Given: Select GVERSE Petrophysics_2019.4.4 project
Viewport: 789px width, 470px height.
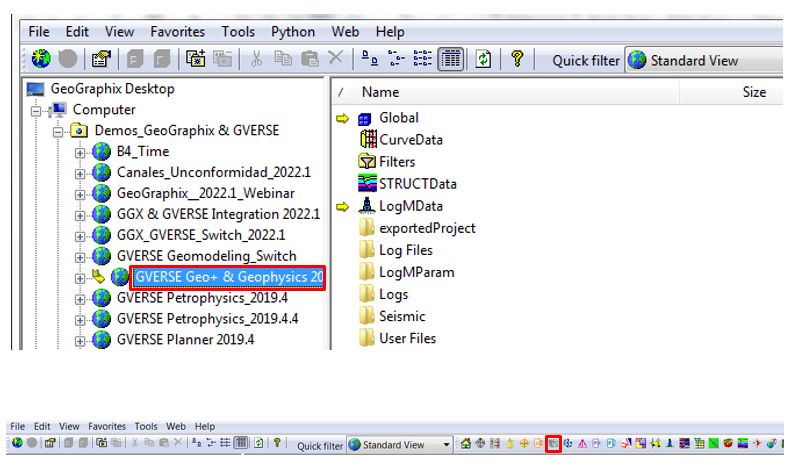Looking at the screenshot, I should pos(207,319).
